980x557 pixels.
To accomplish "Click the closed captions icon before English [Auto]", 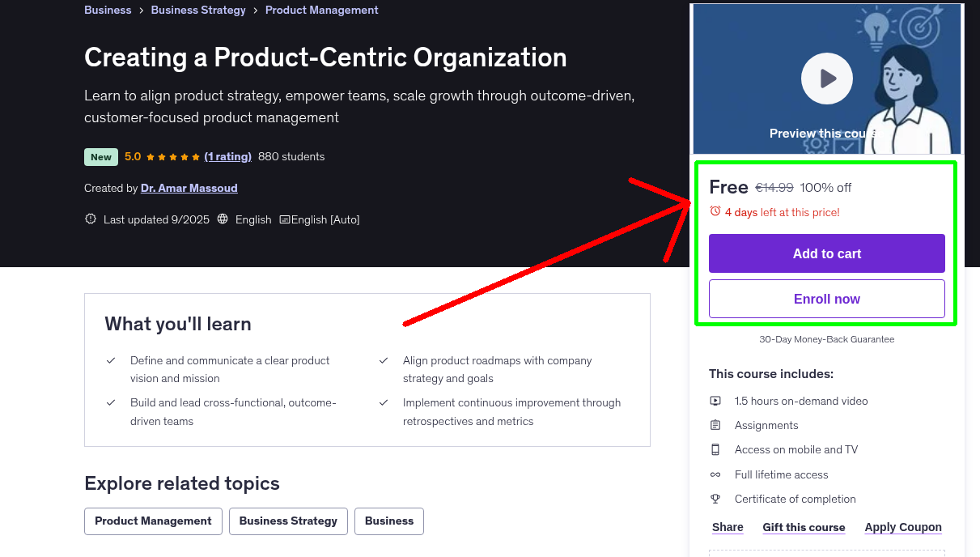I will point(286,219).
